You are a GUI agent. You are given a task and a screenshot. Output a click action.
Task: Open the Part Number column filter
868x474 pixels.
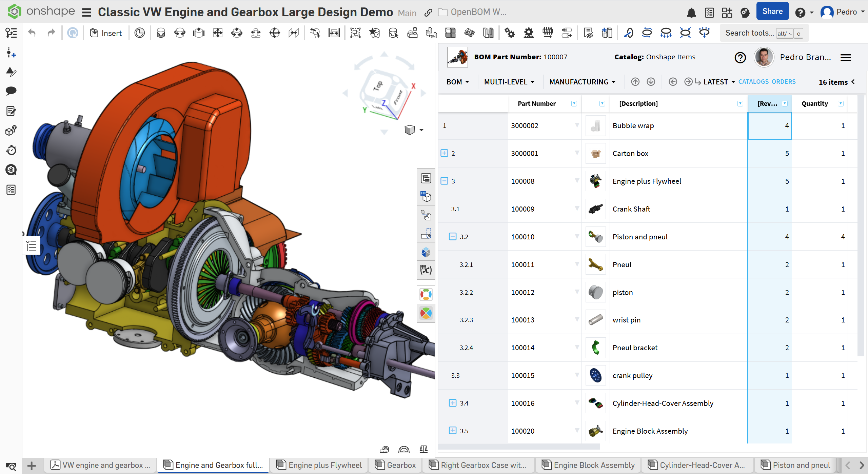[574, 103]
